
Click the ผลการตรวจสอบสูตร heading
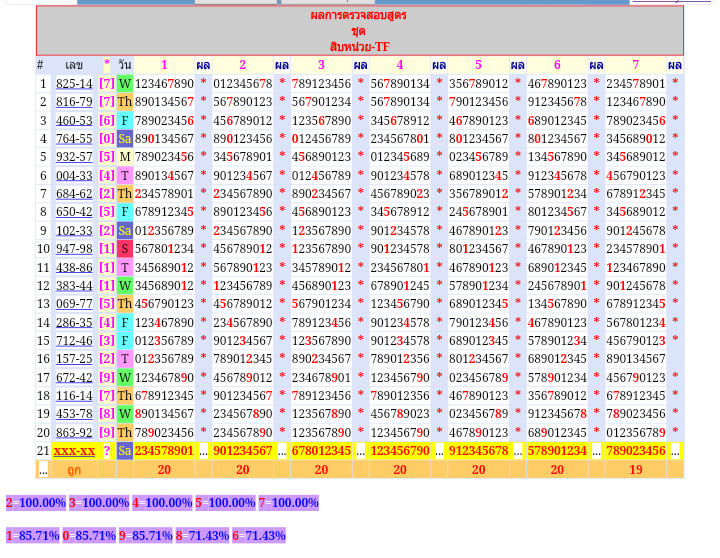point(358,15)
